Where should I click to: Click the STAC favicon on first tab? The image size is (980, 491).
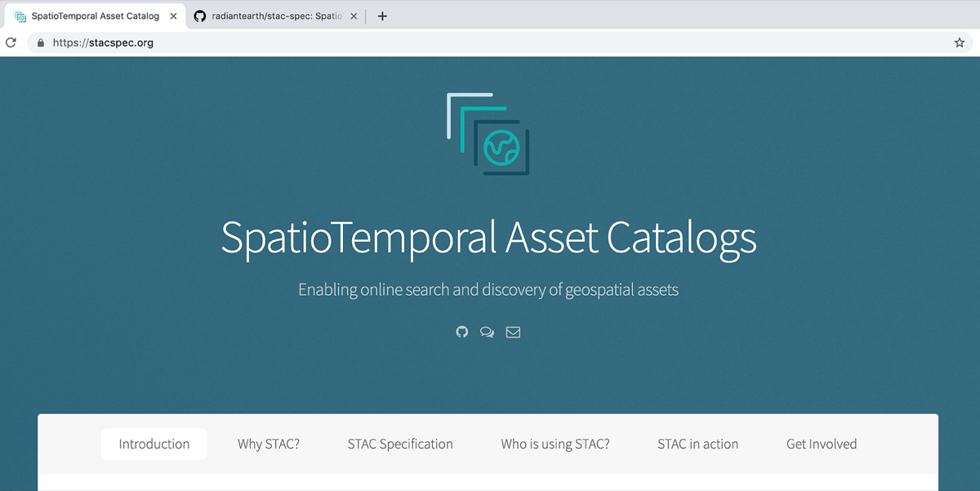(x=20, y=16)
